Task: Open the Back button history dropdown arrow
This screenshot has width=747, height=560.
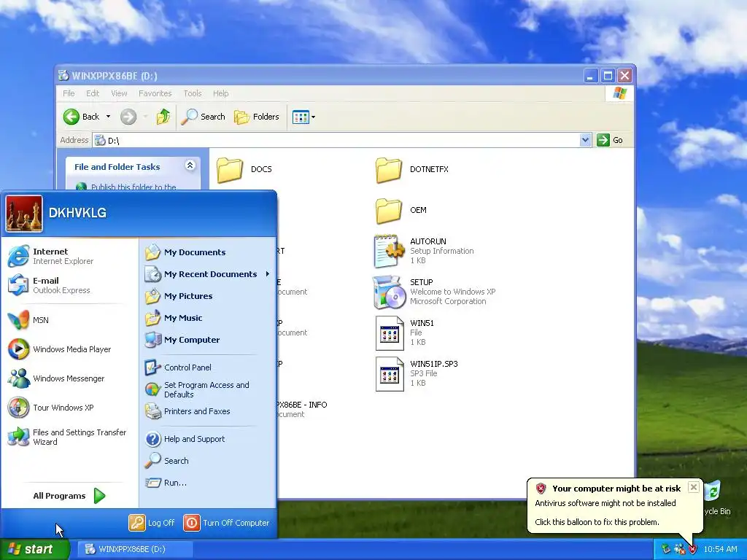Action: [108, 117]
